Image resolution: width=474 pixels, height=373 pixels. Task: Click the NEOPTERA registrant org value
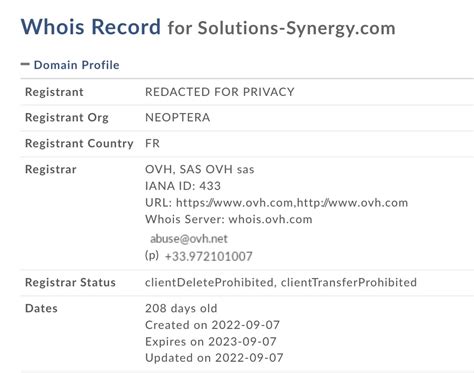pos(177,117)
